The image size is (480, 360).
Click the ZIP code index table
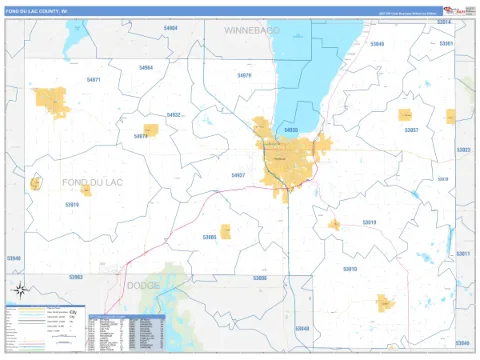coord(127,333)
